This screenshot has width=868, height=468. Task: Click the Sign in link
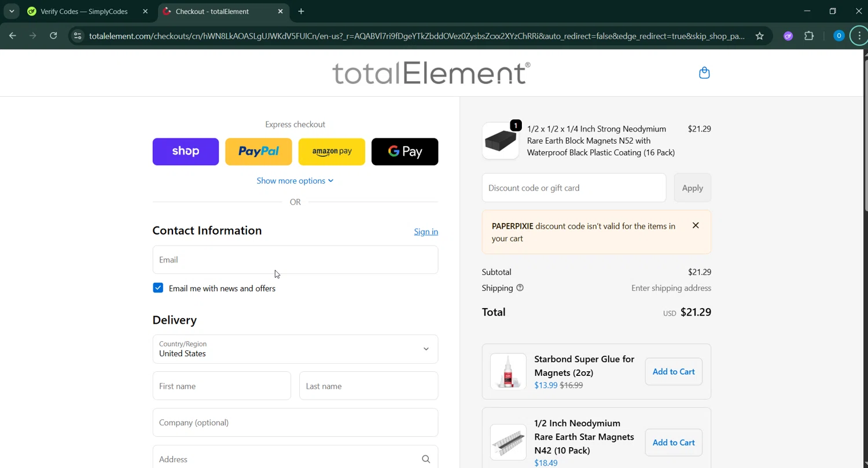point(426,232)
